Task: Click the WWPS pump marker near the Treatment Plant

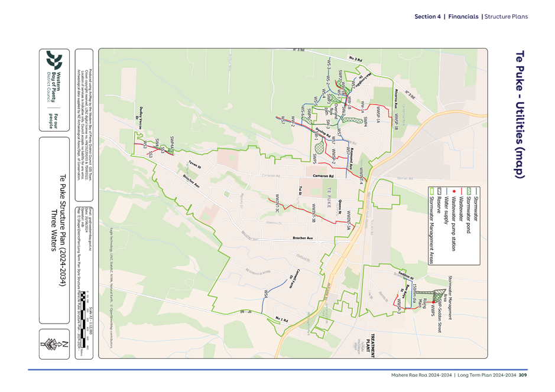Action: pos(433,302)
